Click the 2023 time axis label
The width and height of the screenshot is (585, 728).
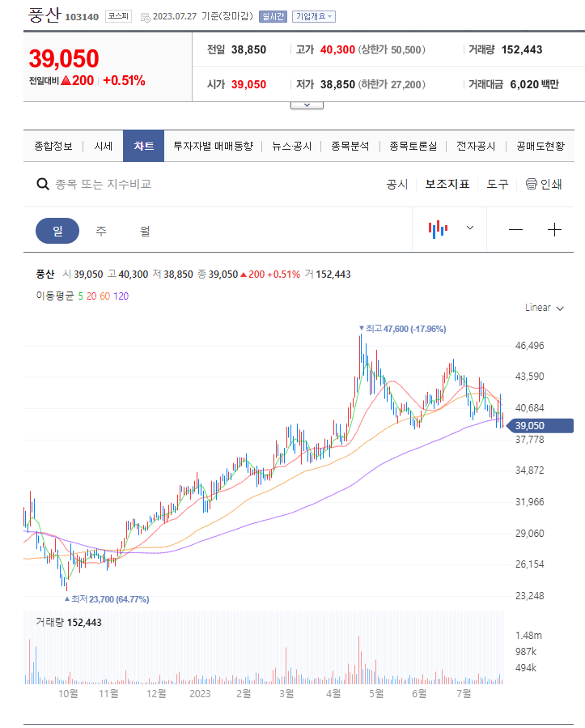click(200, 694)
